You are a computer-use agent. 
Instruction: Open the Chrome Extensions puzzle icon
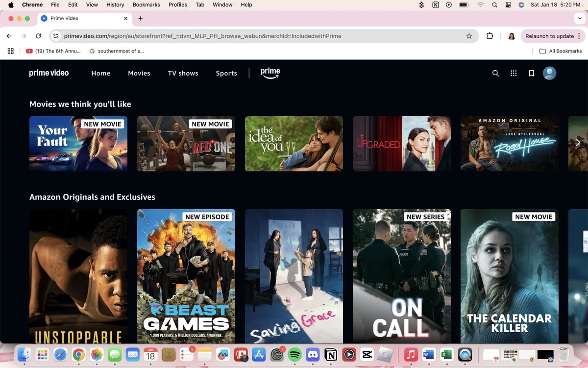pos(490,36)
